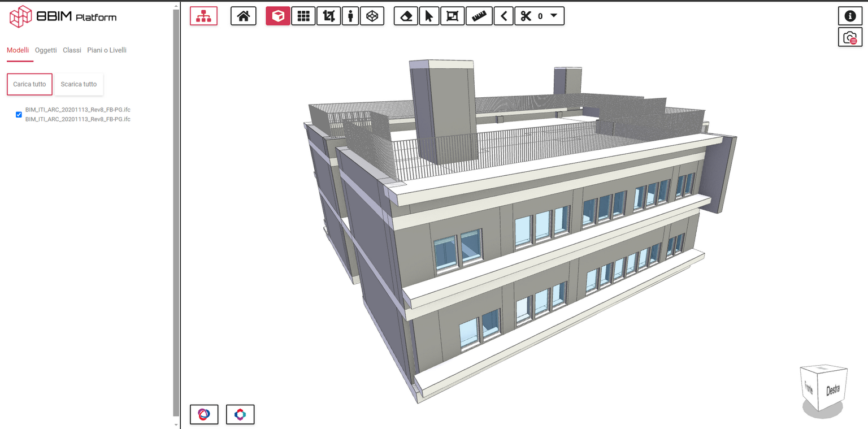Open the grid view icon
Screen dimensions: 868x429
303,16
